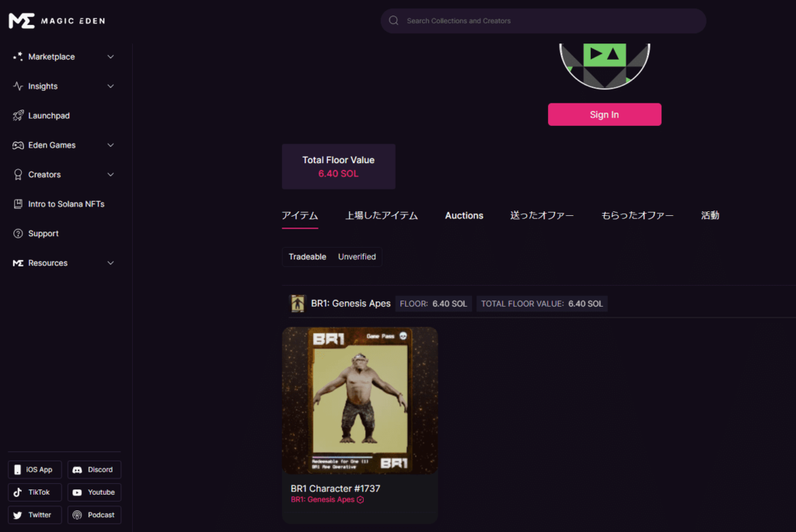Click the Launchpad rocket icon
The image size is (796, 532).
18,116
